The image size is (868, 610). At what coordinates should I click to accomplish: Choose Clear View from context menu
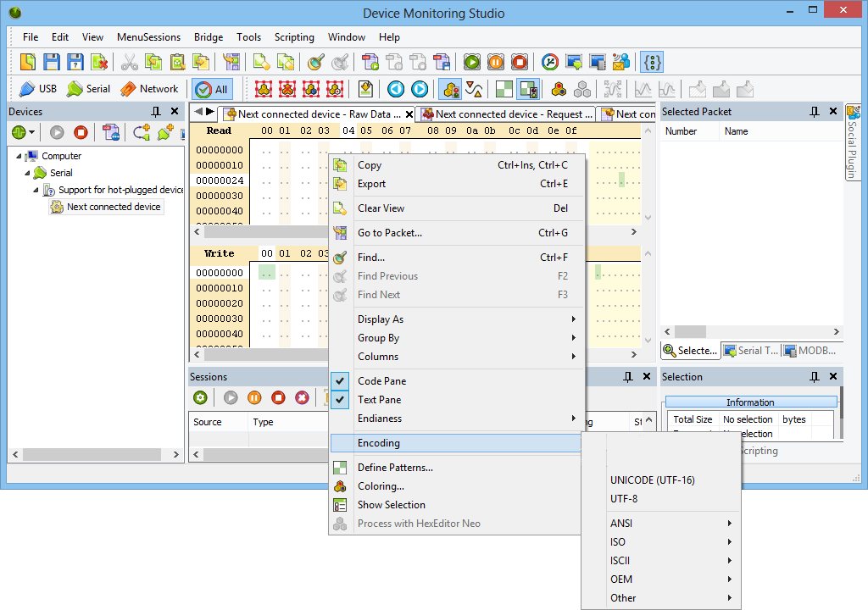coord(456,208)
